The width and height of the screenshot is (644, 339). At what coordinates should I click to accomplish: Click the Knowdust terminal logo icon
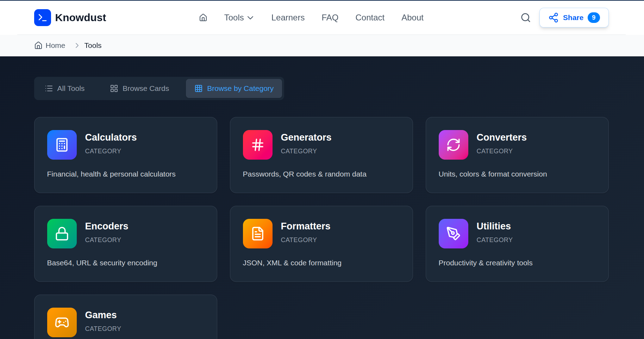click(x=43, y=18)
